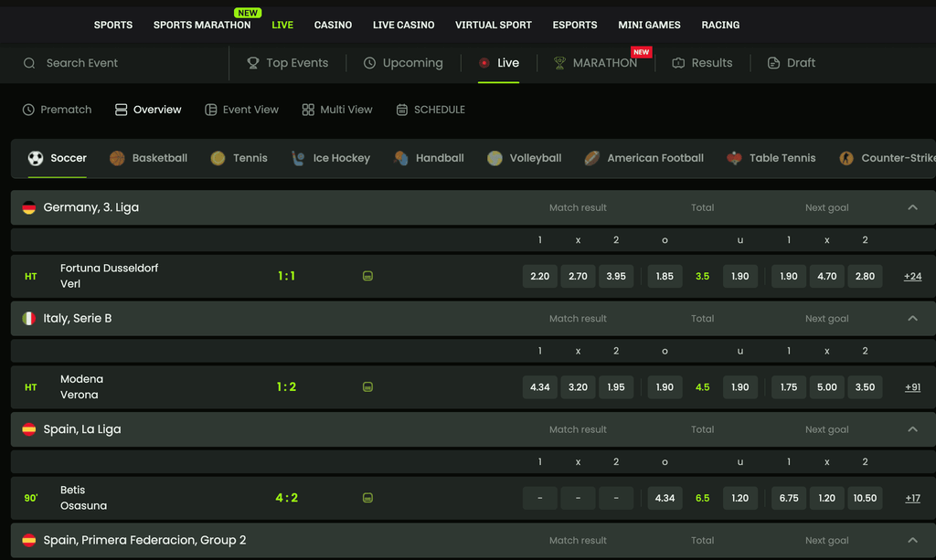
Task: Choose over 3.5 at 1.85
Action: click(665, 276)
